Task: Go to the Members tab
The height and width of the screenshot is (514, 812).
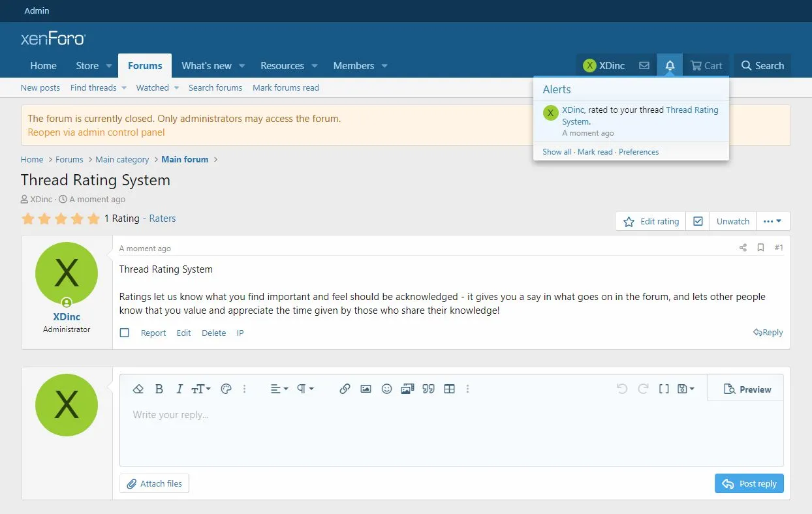Action: pos(353,66)
